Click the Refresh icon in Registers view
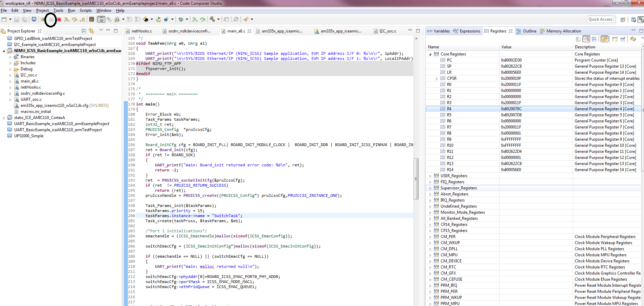This screenshot has height=306, width=644. pos(633,39)
